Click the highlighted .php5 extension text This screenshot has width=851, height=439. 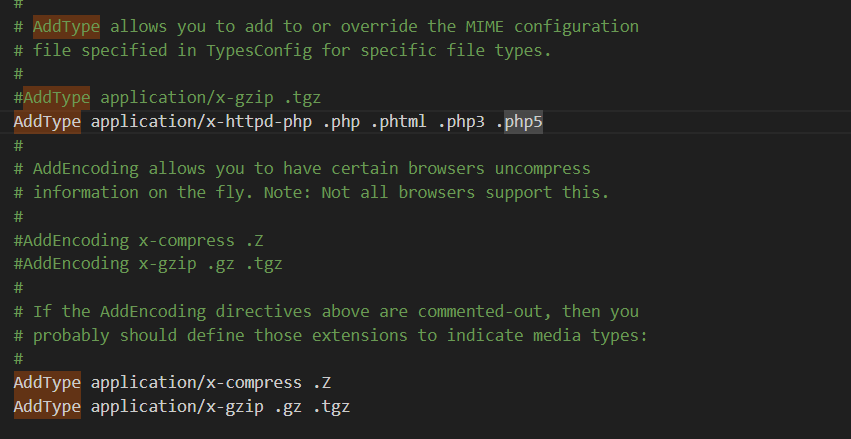523,122
